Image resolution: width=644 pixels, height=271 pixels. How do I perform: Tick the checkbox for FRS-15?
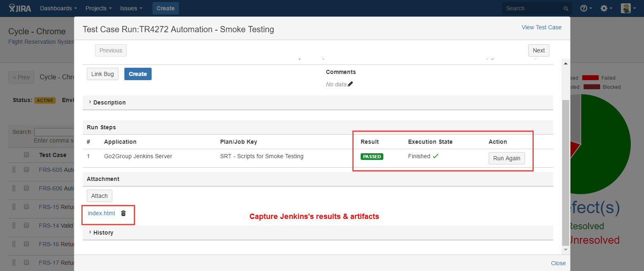point(26,207)
